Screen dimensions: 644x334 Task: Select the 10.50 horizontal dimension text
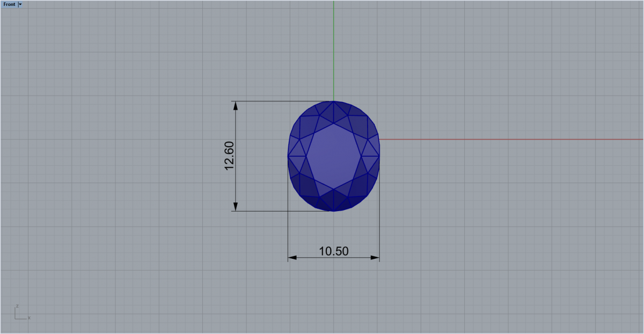pos(334,251)
